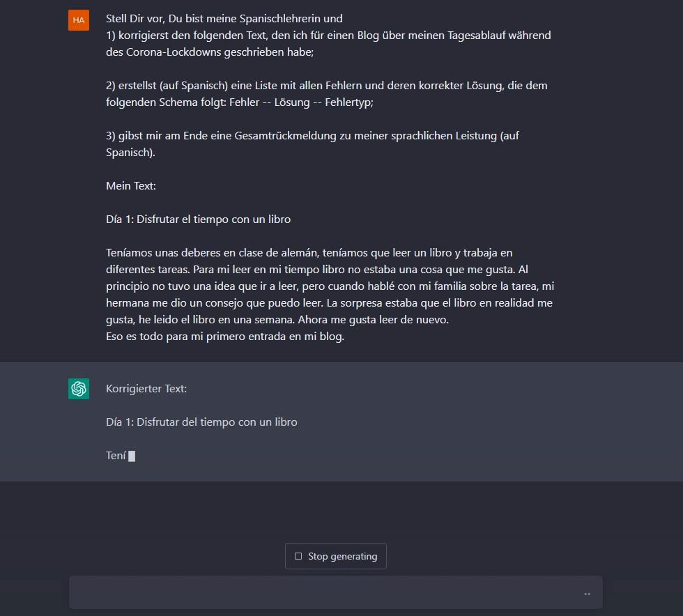
Task: Click the sentence 'Eso es todo para mi primero entrada'
Action: click(224, 337)
